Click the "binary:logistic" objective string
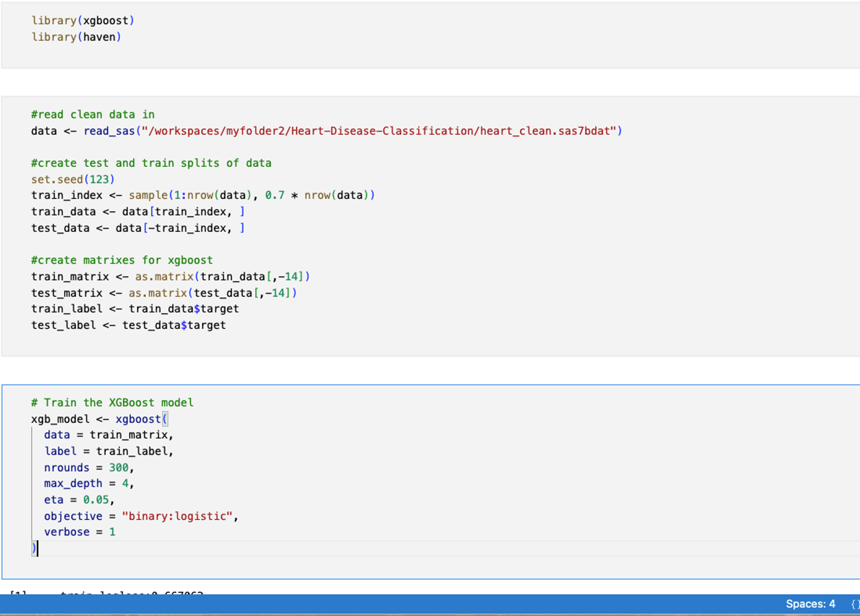 tap(177, 516)
